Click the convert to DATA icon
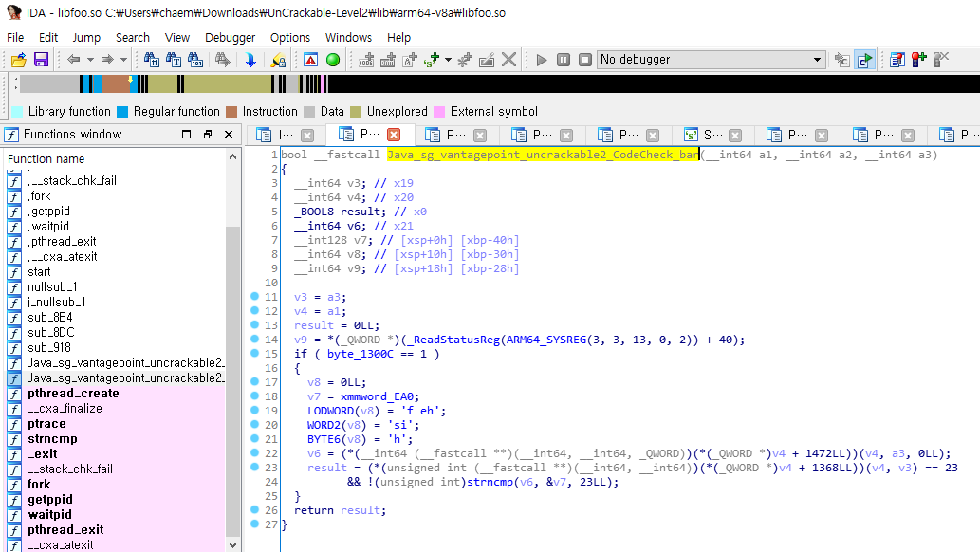This screenshot has height=552, width=980. click(387, 60)
